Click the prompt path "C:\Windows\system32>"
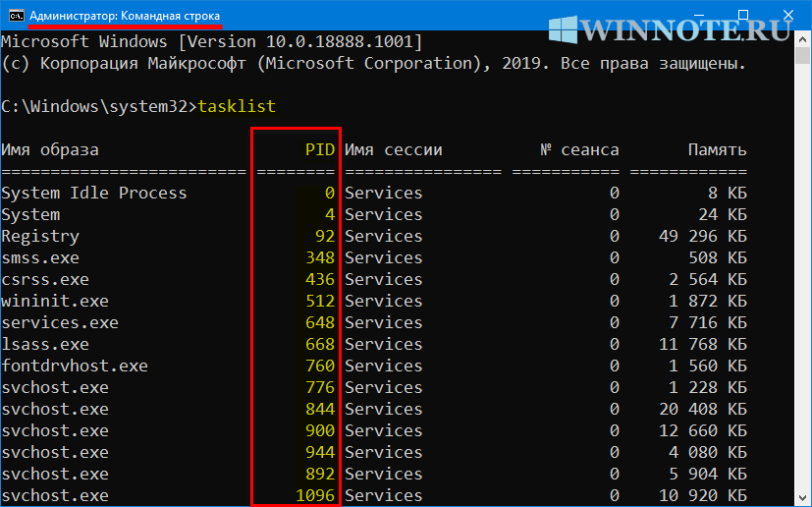Screen dimensions: 812x507 coord(99,106)
